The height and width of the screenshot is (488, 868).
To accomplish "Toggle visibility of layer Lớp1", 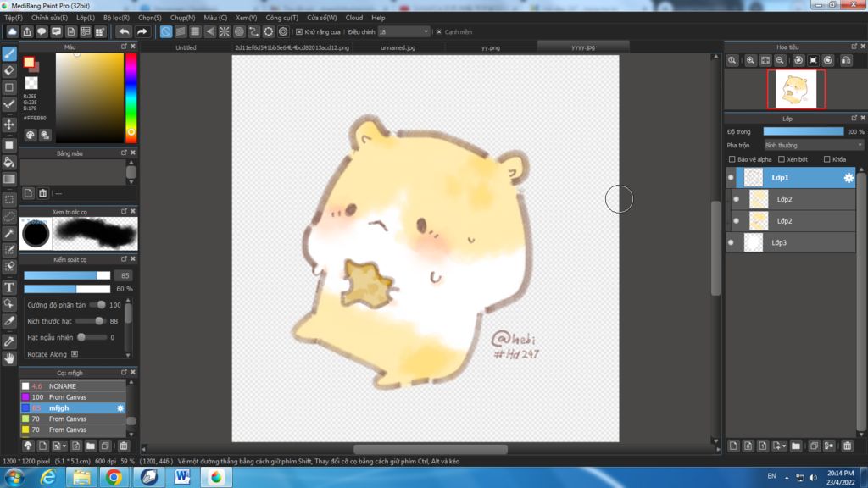I will tap(731, 178).
